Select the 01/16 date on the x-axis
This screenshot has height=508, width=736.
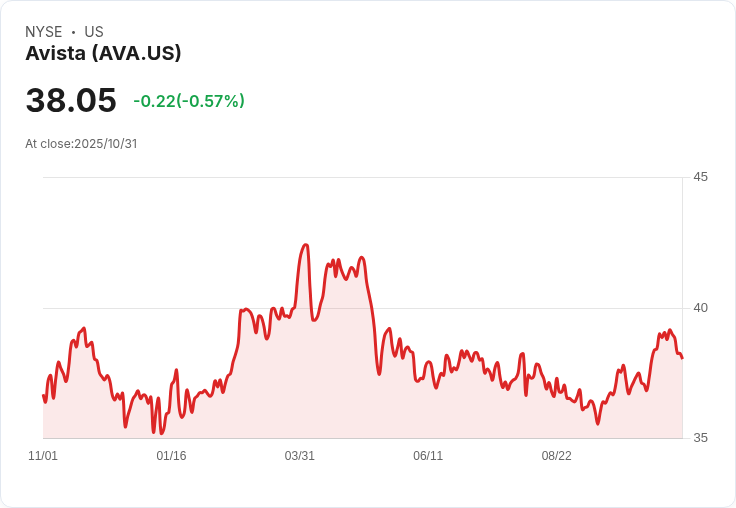pyautogui.click(x=171, y=456)
